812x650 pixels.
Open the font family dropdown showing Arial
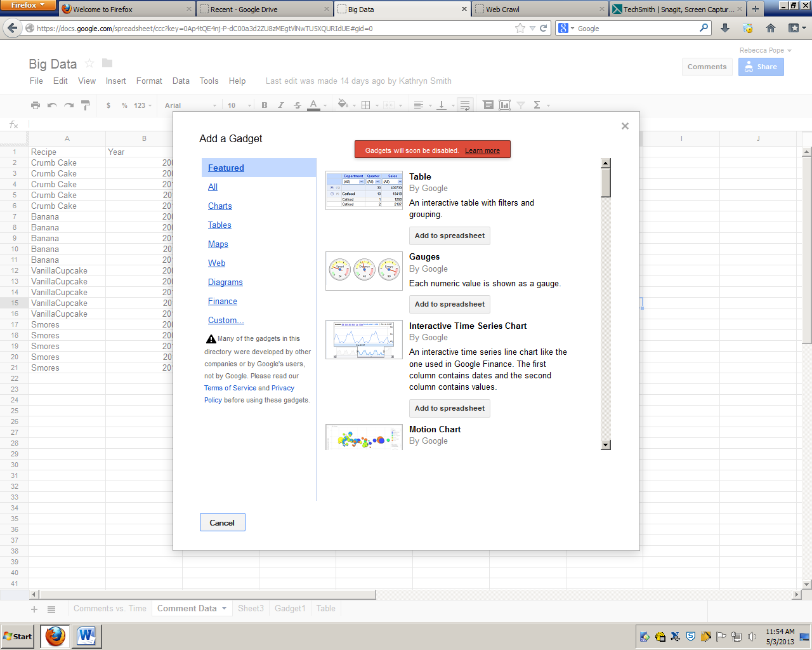click(190, 105)
